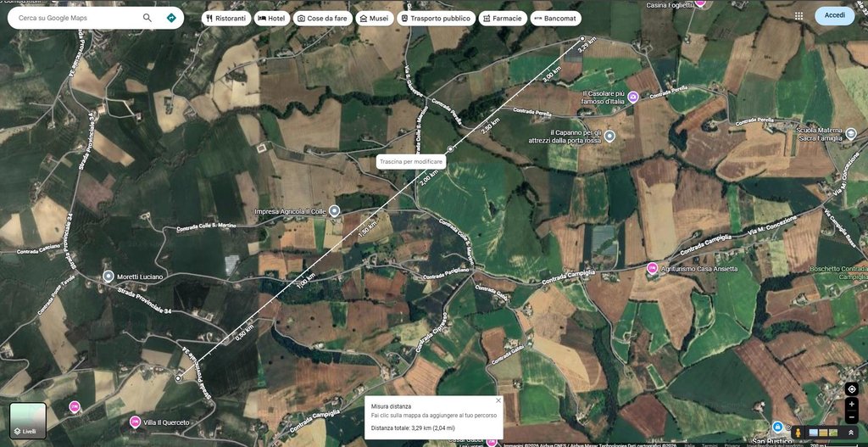
Task: Select the Farmacie chip
Action: tap(503, 19)
